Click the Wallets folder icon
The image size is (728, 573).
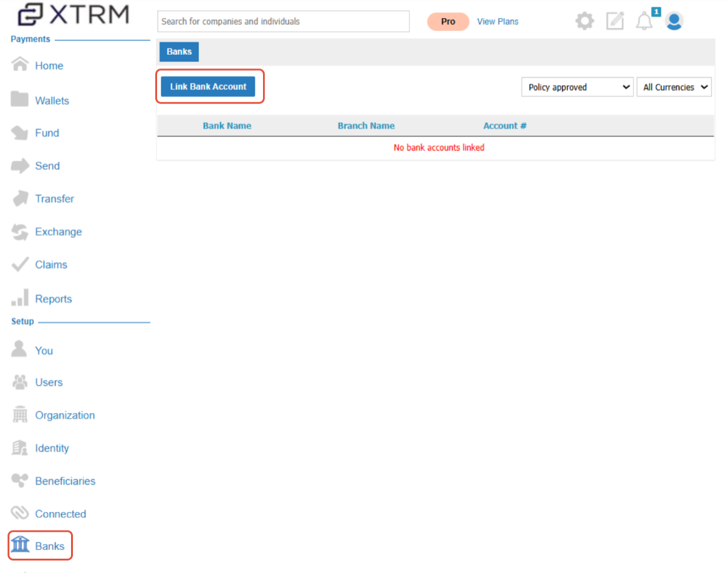(19, 99)
